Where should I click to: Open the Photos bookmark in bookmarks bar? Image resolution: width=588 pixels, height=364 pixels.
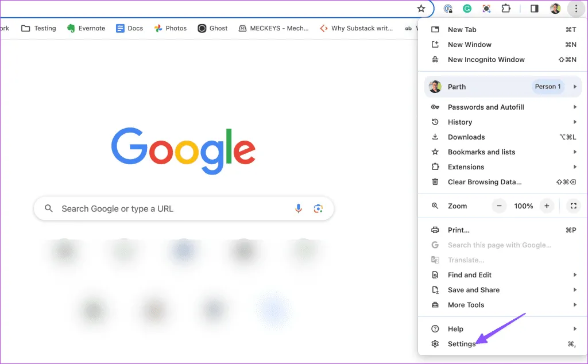click(171, 28)
